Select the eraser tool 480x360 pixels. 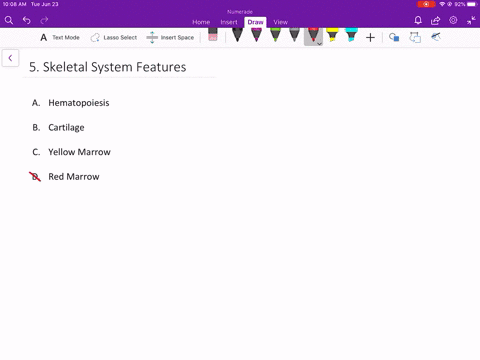213,35
